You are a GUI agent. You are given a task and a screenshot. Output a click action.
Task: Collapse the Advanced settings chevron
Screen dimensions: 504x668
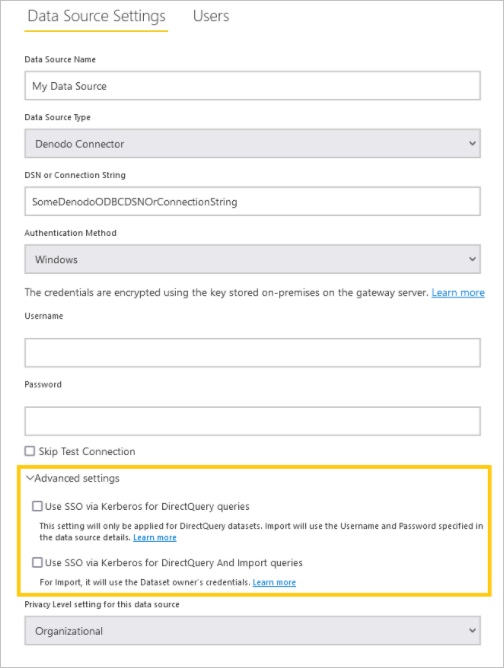[30, 478]
